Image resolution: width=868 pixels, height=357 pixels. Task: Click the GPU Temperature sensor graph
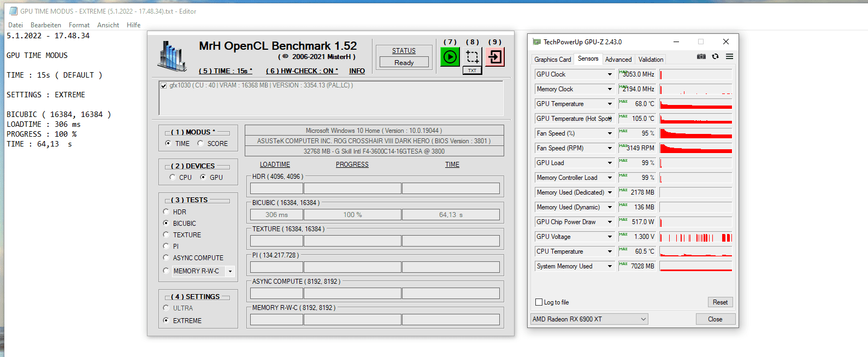[696, 104]
